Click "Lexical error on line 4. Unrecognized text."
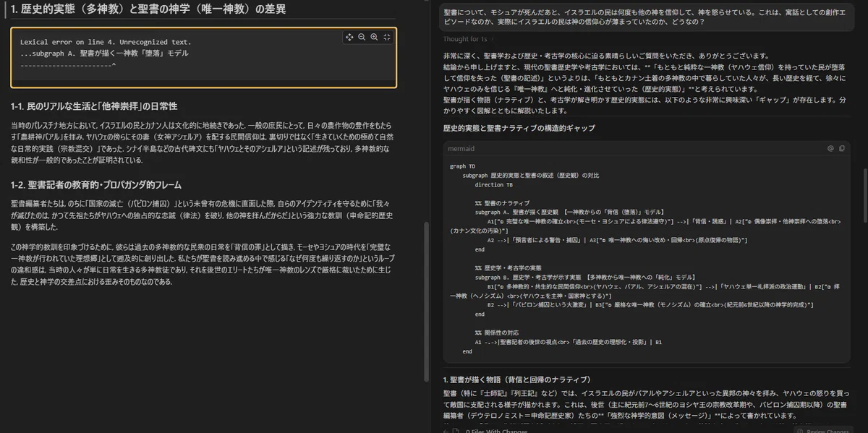 106,42
